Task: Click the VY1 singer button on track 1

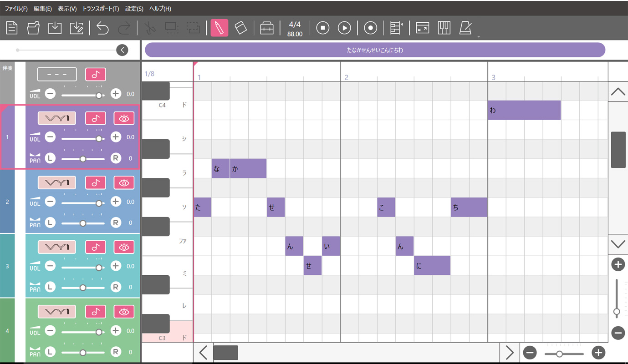Action: (x=57, y=118)
